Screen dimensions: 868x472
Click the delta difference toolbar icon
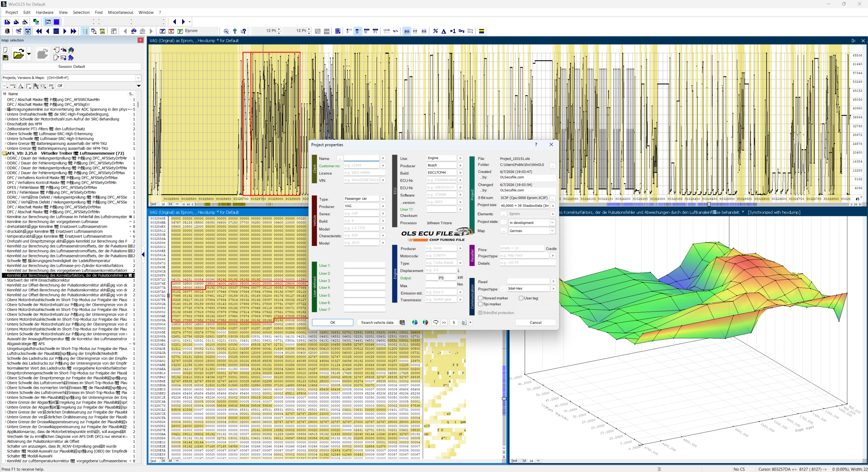[444, 31]
